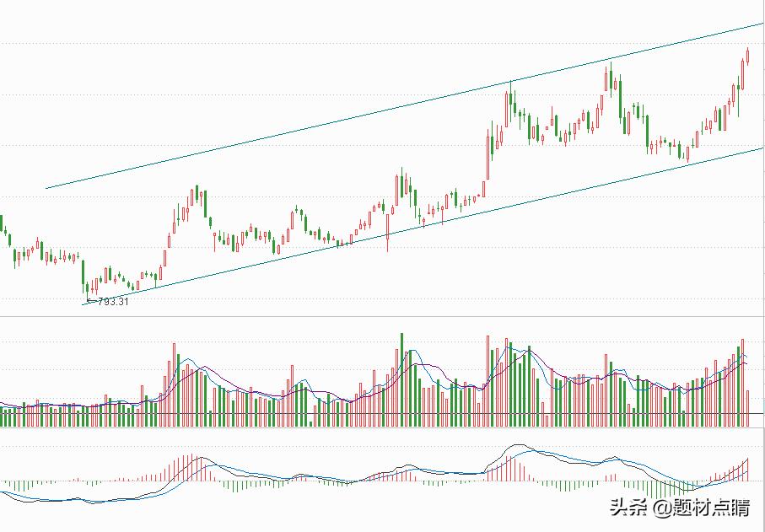Click the last red candlestick at the chart's right edge
Screen dimensions: 765x532
(x=747, y=56)
